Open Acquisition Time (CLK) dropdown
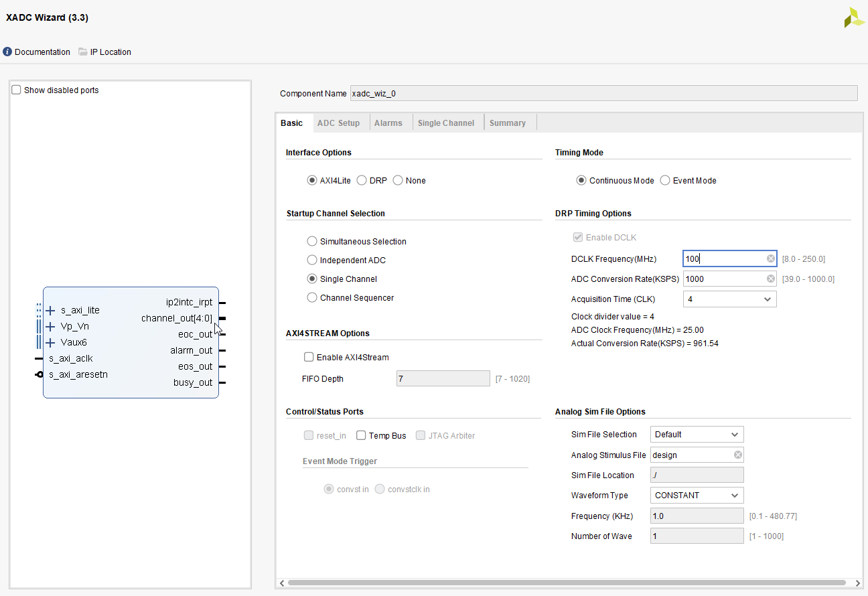 click(730, 299)
